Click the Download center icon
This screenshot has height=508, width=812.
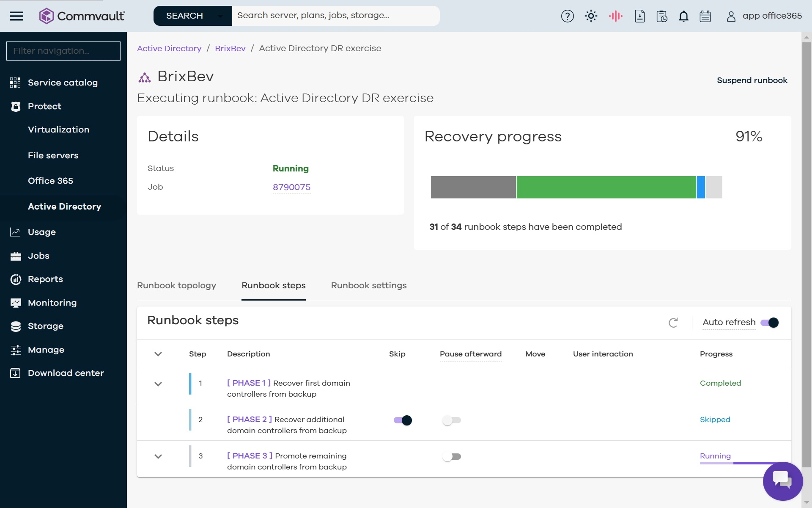coord(15,373)
